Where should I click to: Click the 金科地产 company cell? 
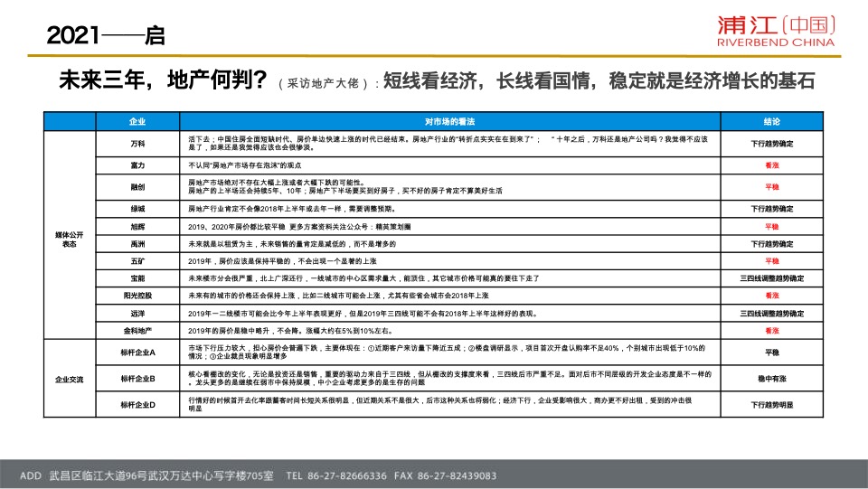(x=137, y=331)
